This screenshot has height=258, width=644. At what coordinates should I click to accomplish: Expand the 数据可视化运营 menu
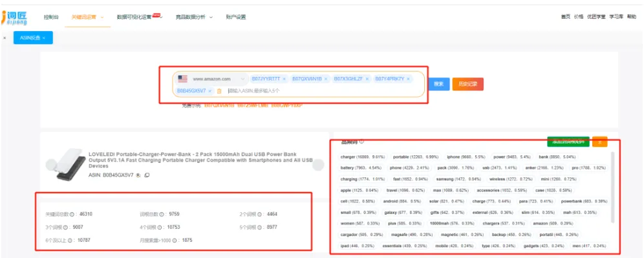(x=140, y=17)
